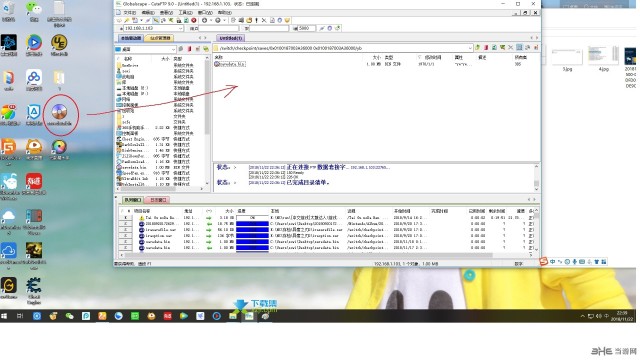Click the red stop transfer icon in toolbar
The height and width of the screenshot is (360, 640).
[x=193, y=20]
